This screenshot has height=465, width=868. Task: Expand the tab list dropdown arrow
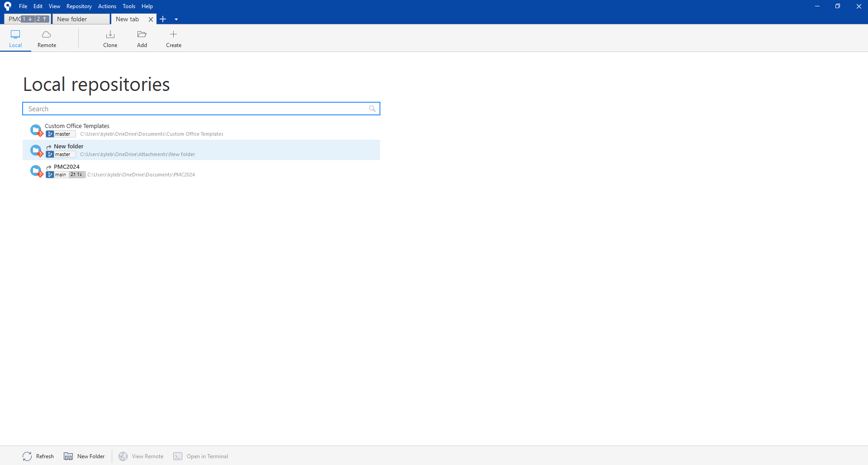pos(176,19)
